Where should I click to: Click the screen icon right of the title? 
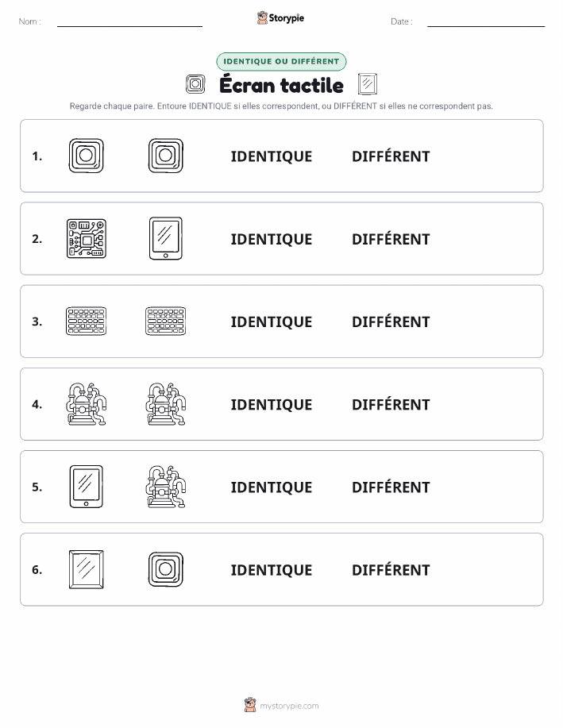(368, 84)
